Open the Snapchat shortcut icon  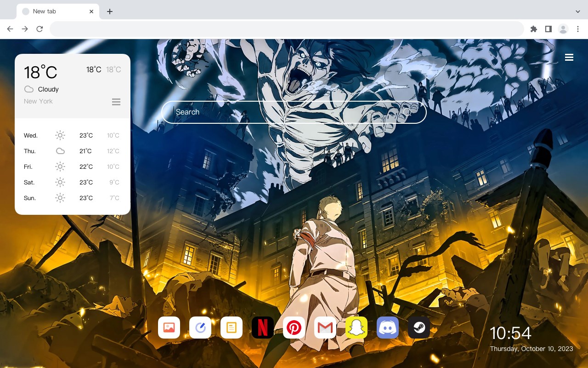coord(356,328)
